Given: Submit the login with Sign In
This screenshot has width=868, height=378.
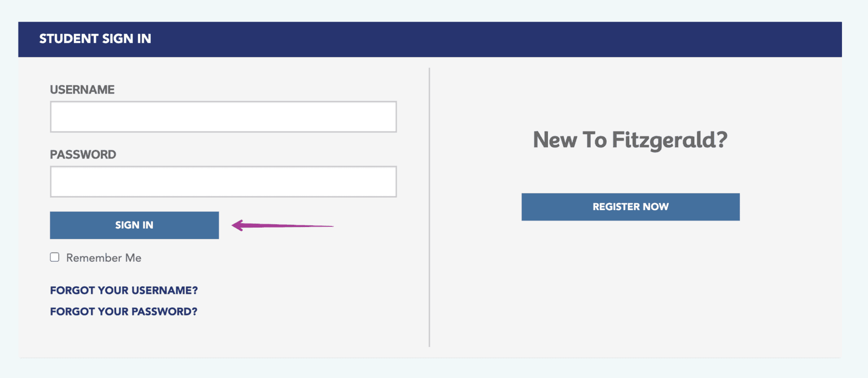Looking at the screenshot, I should click(134, 225).
